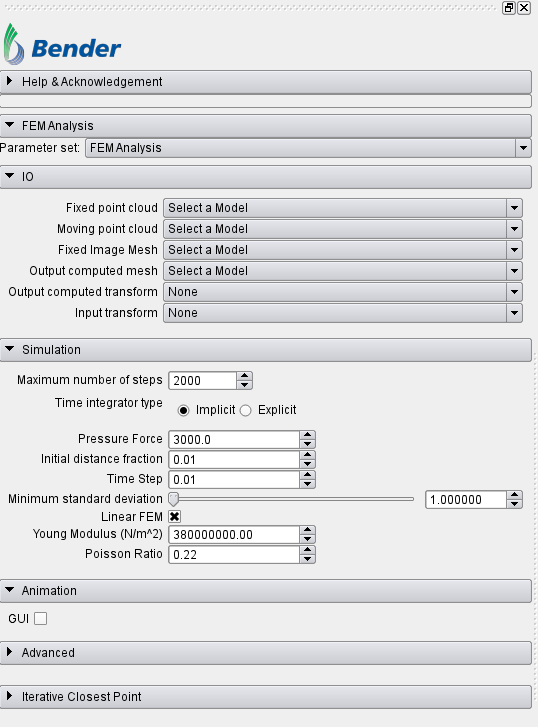
Task: Open the Fixed point cloud dropdown
Action: click(343, 208)
